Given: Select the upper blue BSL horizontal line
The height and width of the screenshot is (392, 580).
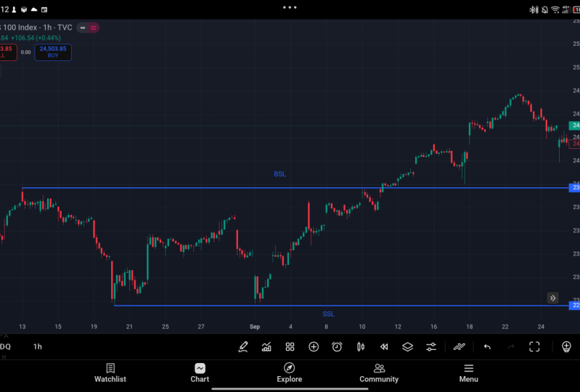Looking at the screenshot, I should coord(295,188).
